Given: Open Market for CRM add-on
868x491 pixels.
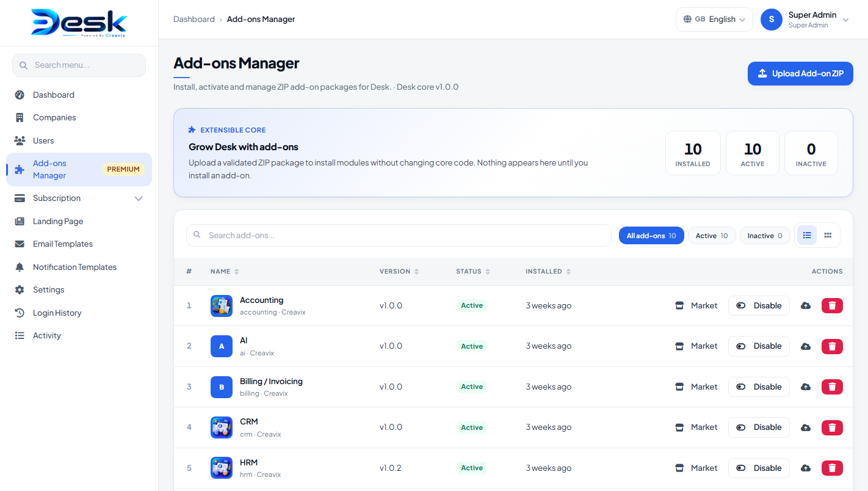Looking at the screenshot, I should click(x=696, y=427).
